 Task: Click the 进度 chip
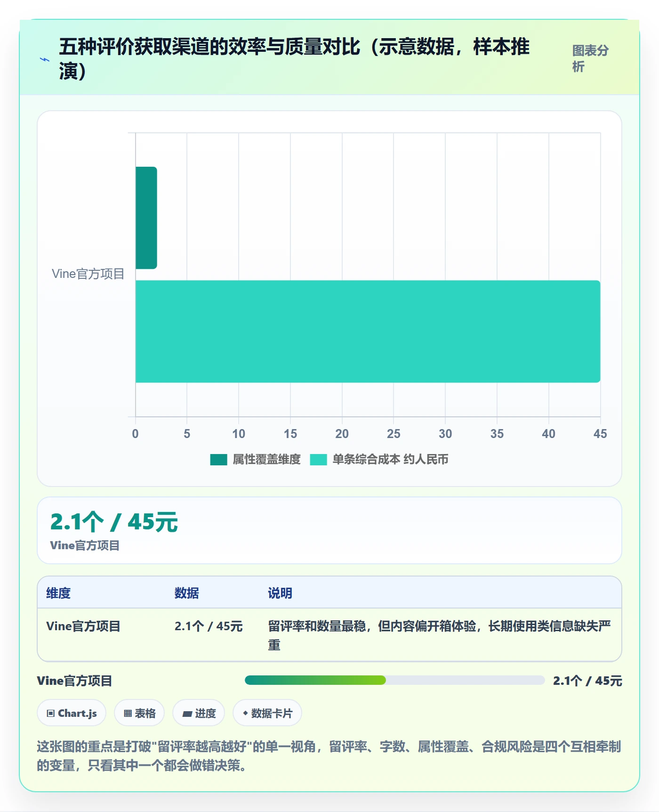click(x=199, y=713)
